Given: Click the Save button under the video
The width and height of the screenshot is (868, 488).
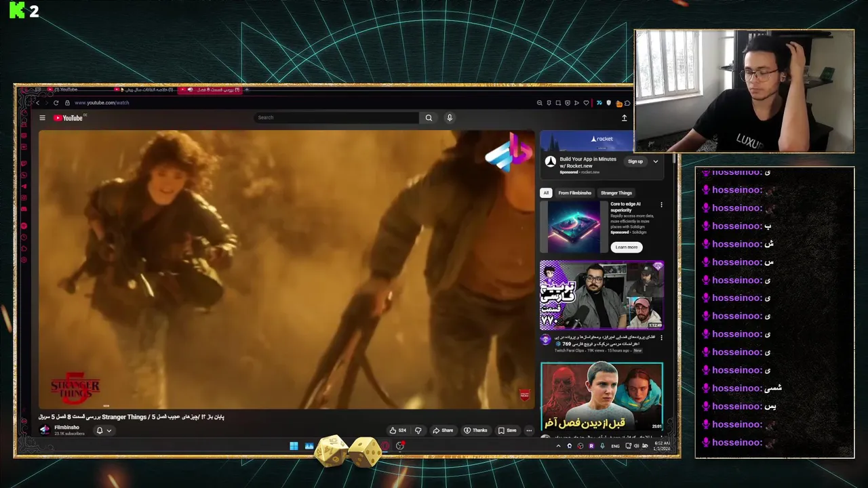Looking at the screenshot, I should pos(508,430).
